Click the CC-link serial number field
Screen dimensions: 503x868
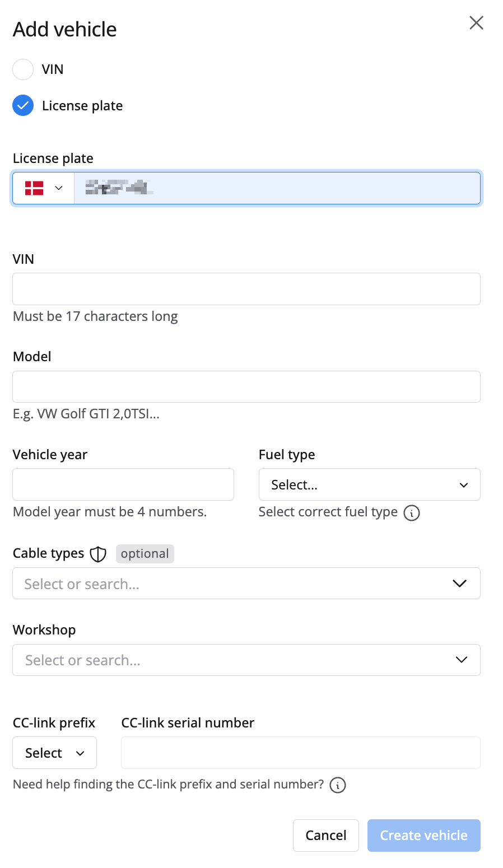pos(300,753)
